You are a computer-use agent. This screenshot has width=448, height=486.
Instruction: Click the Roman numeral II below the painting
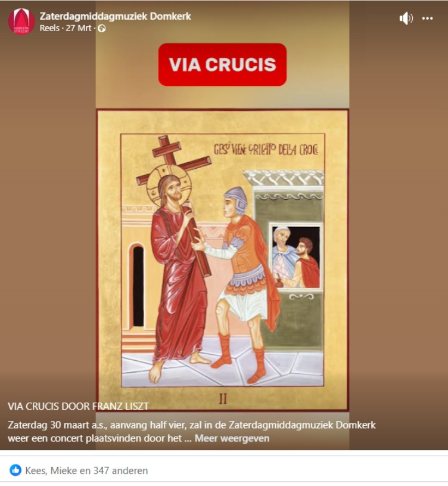pos(223,398)
